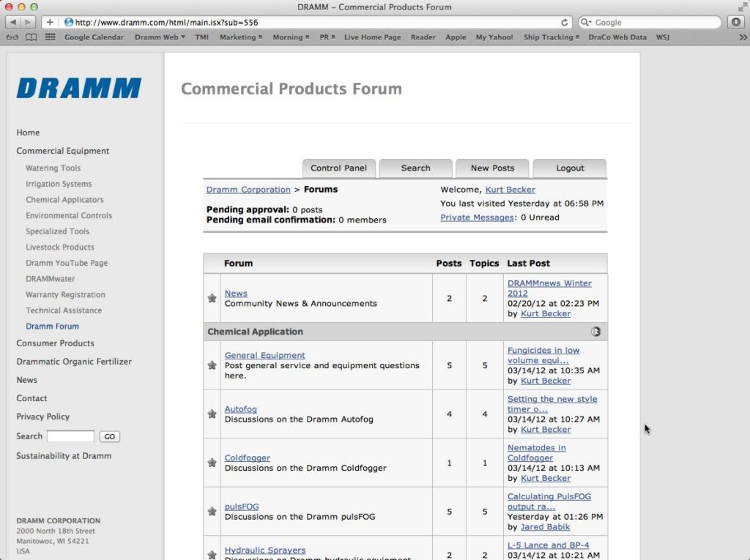The image size is (750, 560).
Task: Open Private Messages
Action: point(476,217)
